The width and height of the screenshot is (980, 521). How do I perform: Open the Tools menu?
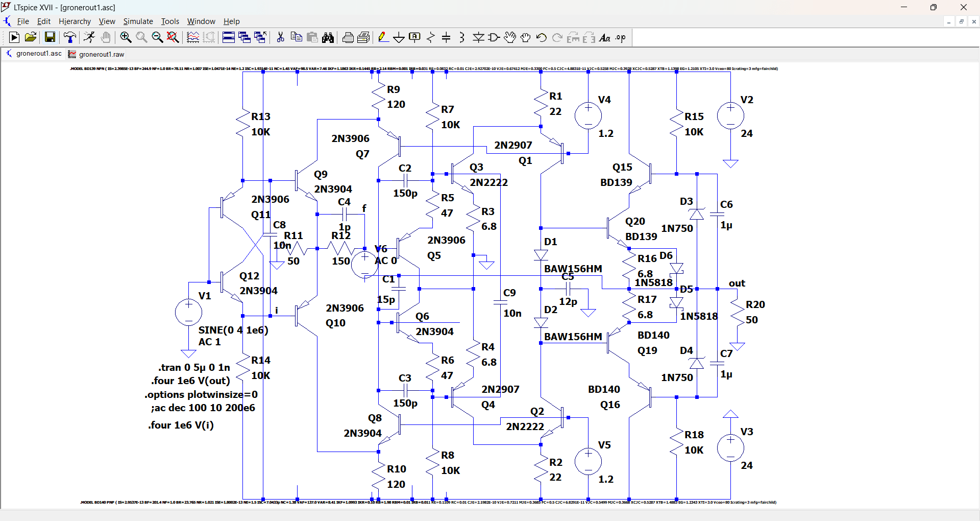[170, 21]
